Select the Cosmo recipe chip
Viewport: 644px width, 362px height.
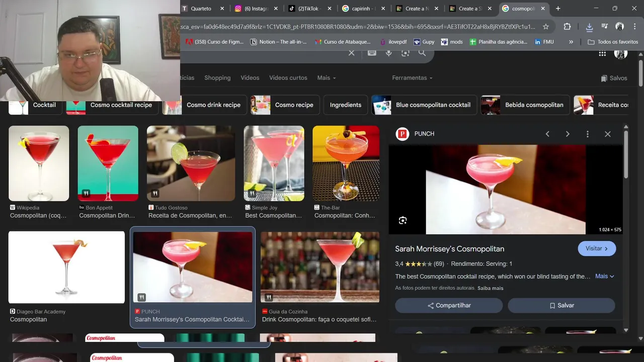click(x=285, y=105)
